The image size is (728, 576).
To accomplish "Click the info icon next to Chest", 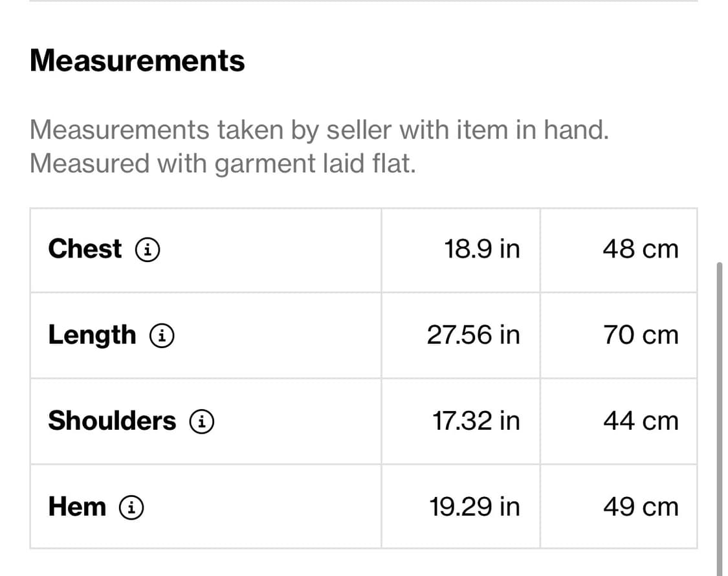I will click(x=148, y=249).
